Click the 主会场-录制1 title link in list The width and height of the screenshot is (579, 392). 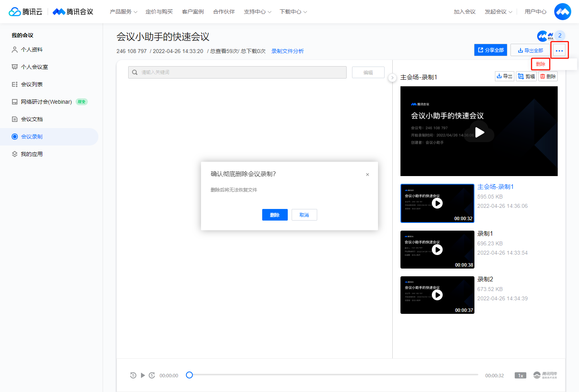tap(495, 187)
